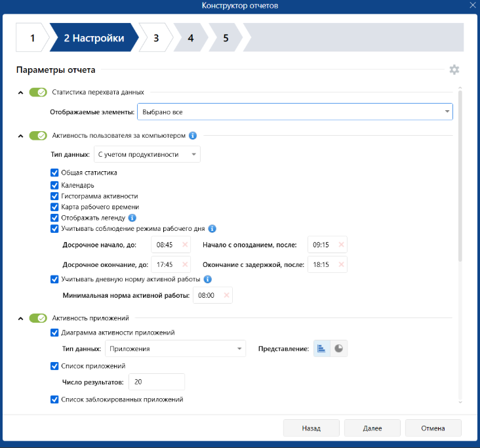Turn off Активность приложений switch
Screen dimensions: 480x448
pyautogui.click(x=38, y=318)
